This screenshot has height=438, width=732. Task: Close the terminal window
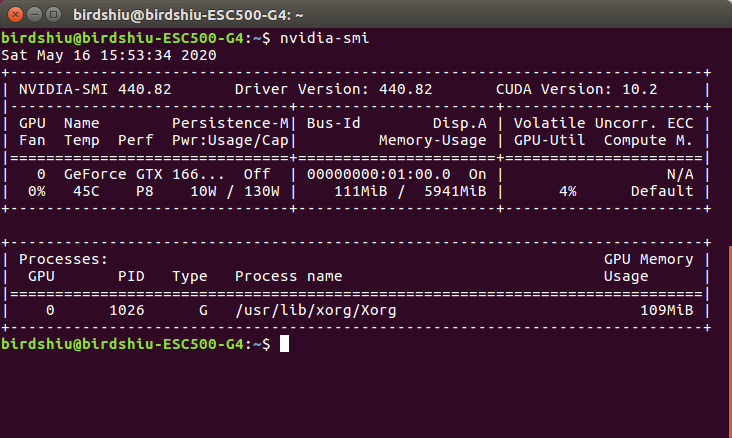(x=15, y=15)
